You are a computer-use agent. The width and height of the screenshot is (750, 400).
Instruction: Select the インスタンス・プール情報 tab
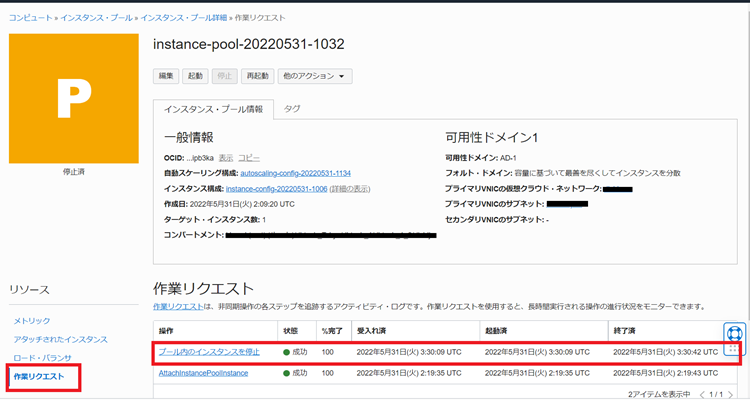(x=213, y=108)
